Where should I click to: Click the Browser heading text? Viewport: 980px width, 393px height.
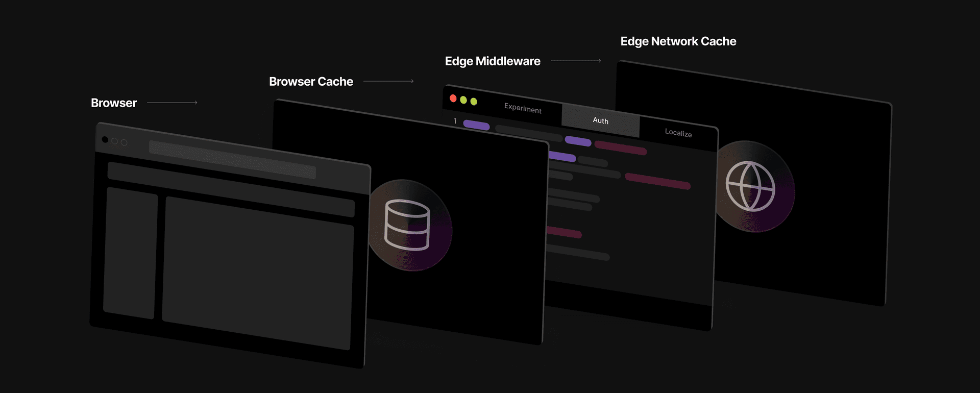(x=114, y=103)
